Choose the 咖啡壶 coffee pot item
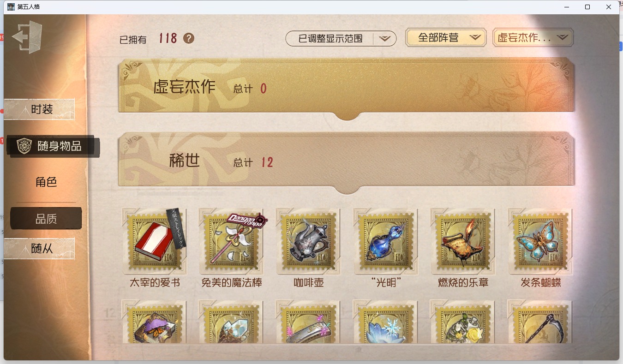 [x=309, y=241]
